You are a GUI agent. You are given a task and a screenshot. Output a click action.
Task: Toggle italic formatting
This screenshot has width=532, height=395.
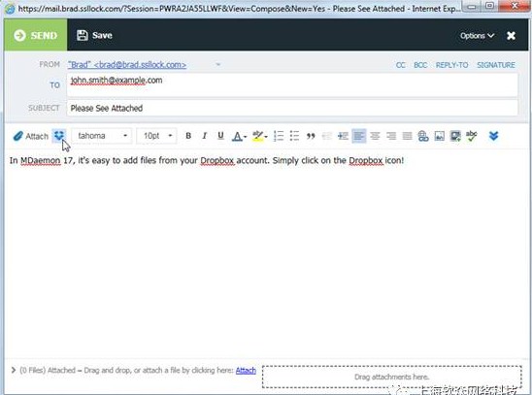pyautogui.click(x=204, y=136)
